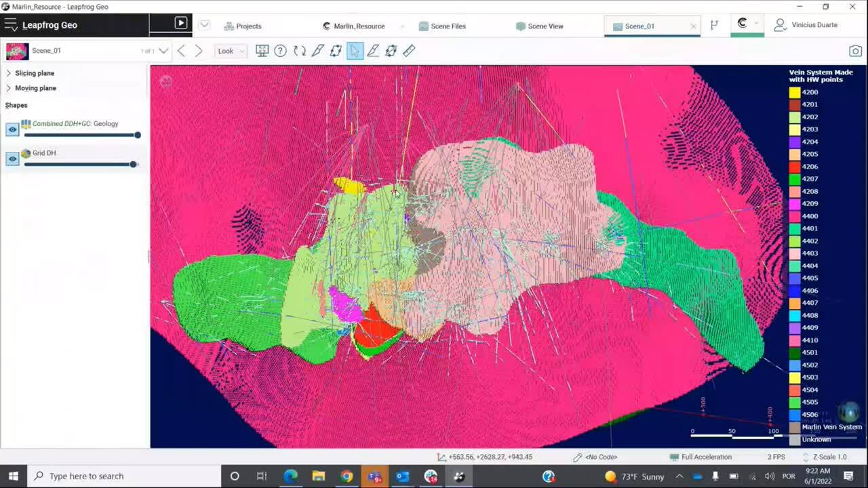Image resolution: width=868 pixels, height=488 pixels.
Task: Open File Explorer from the taskbar
Action: [x=318, y=476]
